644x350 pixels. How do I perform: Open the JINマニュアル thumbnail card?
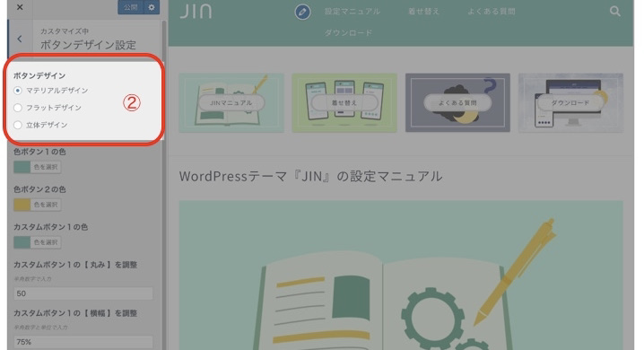point(231,102)
